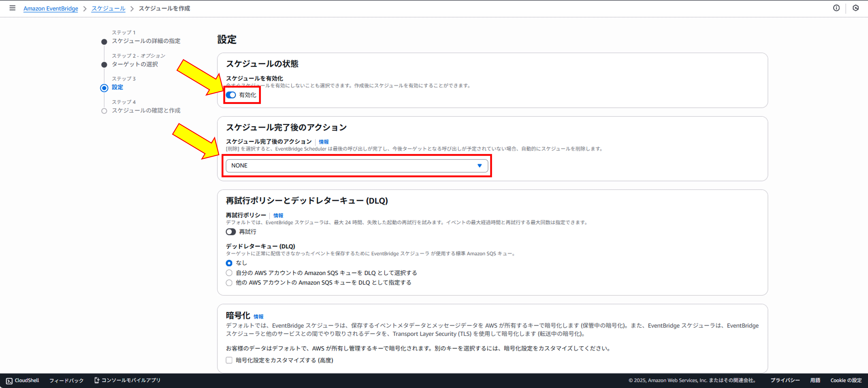The width and height of the screenshot is (868, 388).
Task: Open 情報 link beside 再試行ポリシー
Action: 278,216
